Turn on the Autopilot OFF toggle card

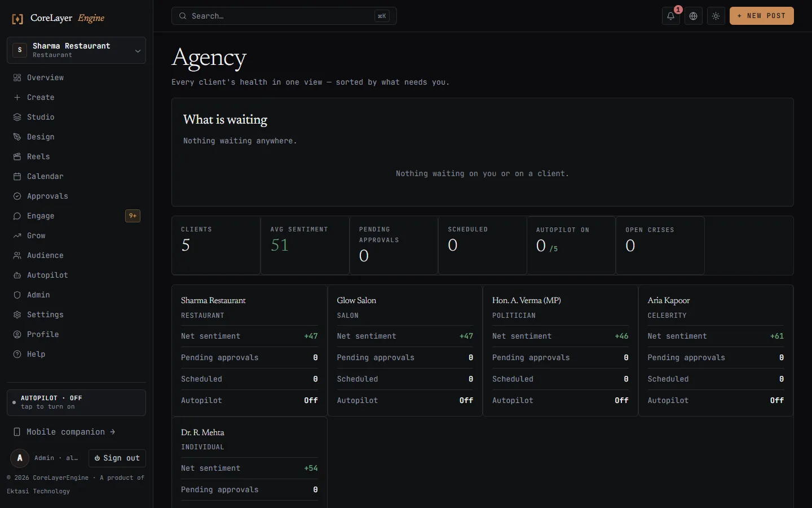click(x=76, y=402)
